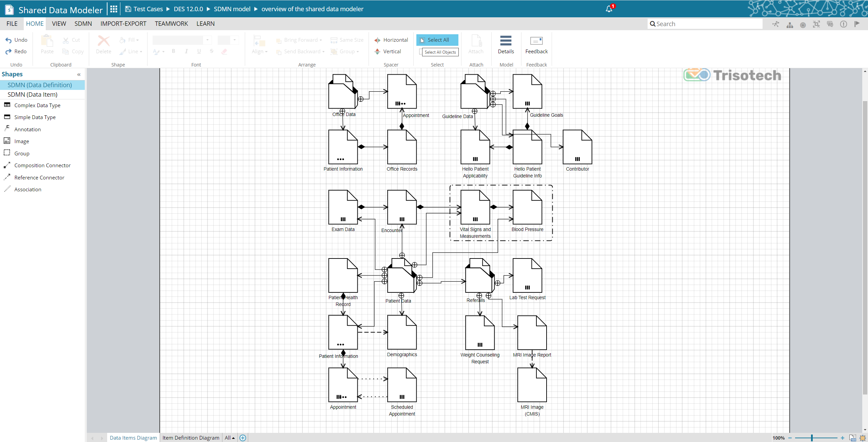
Task: Open the FILE menu
Action: tap(12, 24)
